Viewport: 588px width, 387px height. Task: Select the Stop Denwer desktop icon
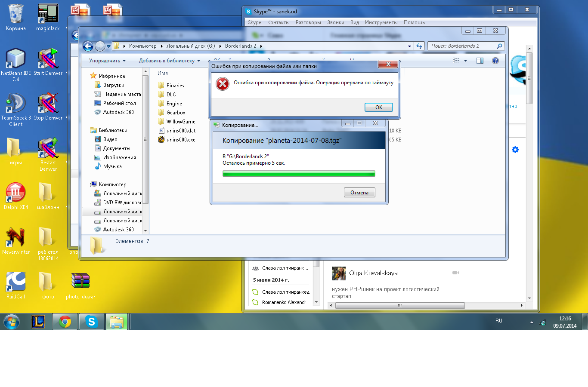click(x=48, y=107)
